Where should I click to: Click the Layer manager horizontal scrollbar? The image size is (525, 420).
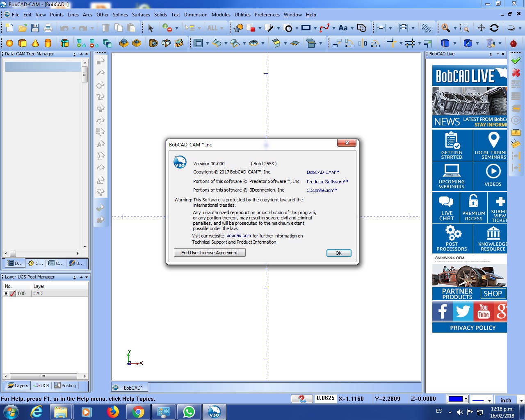click(x=45, y=376)
